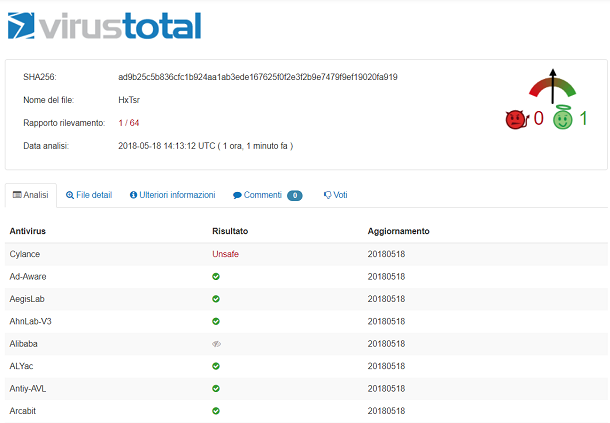Click the green check icon for AegisLab
The width and height of the screenshot is (610, 423).
tap(216, 299)
